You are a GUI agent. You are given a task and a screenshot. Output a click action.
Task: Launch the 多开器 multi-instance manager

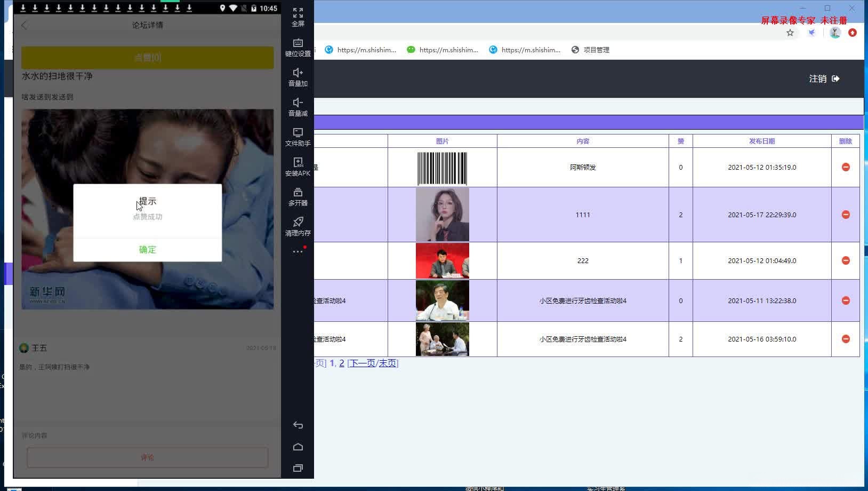pyautogui.click(x=298, y=195)
